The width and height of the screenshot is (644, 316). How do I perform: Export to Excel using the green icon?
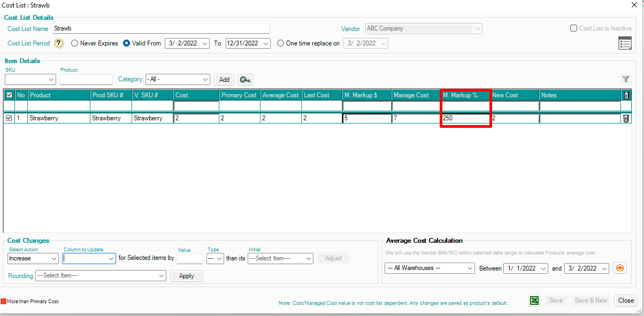pyautogui.click(x=534, y=300)
